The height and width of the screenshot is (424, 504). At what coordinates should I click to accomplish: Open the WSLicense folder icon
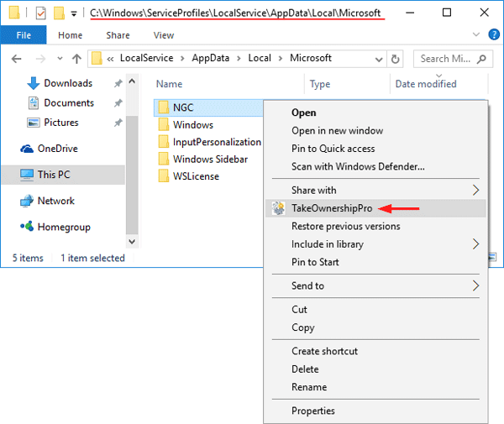163,175
